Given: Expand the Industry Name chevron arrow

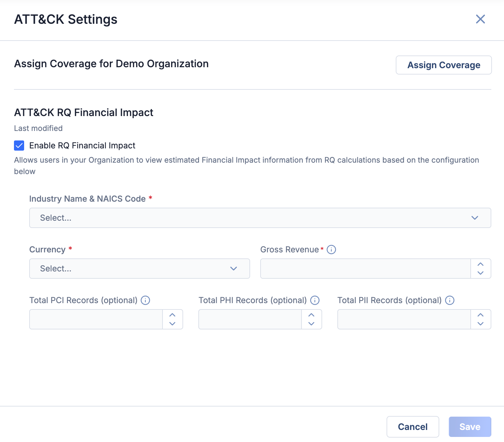Looking at the screenshot, I should [x=474, y=218].
